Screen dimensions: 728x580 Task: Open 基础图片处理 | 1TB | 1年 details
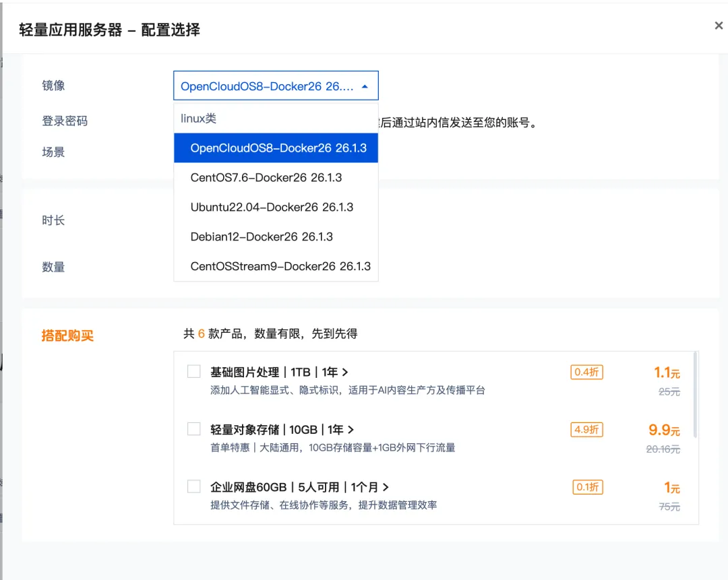coord(279,372)
